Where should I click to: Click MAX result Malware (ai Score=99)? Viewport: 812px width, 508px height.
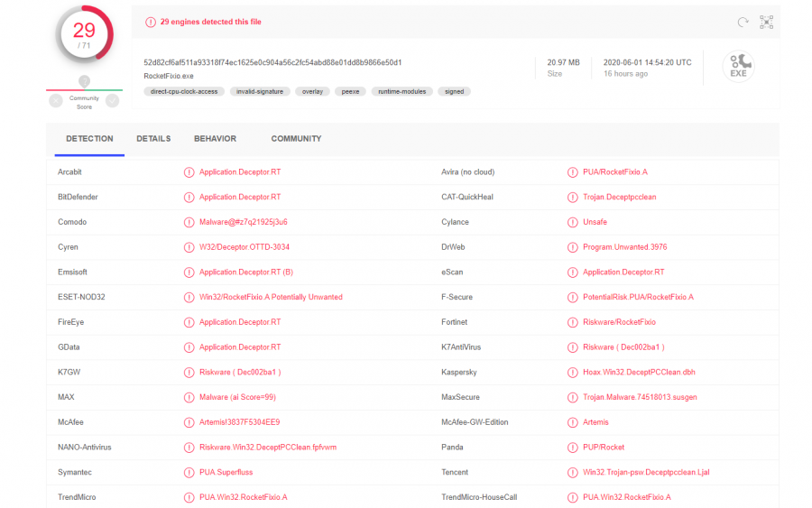point(237,397)
